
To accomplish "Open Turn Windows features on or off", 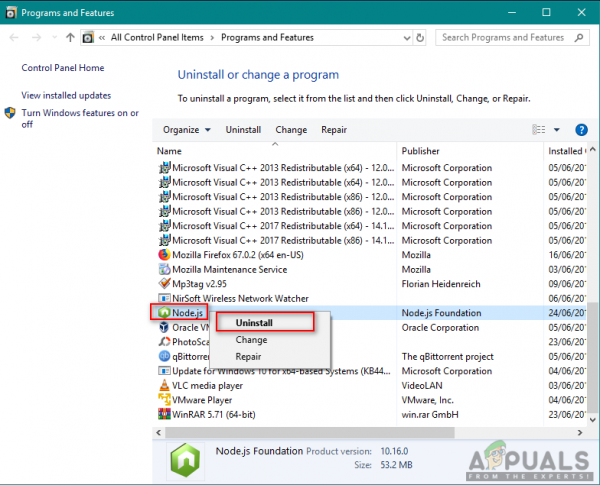I will click(x=80, y=118).
